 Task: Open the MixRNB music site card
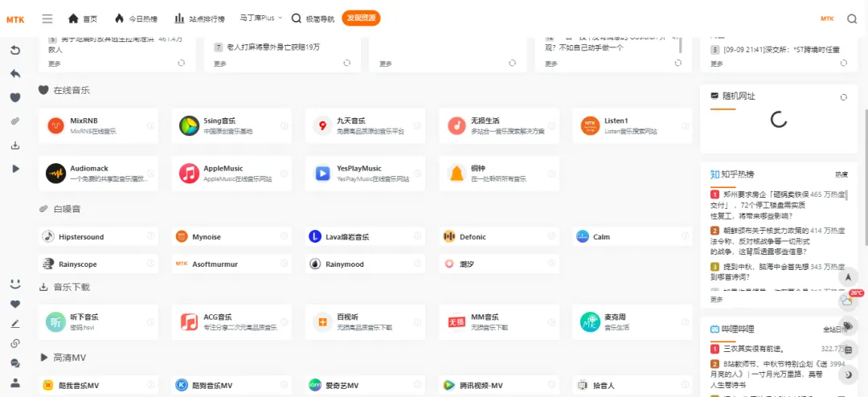[98, 125]
